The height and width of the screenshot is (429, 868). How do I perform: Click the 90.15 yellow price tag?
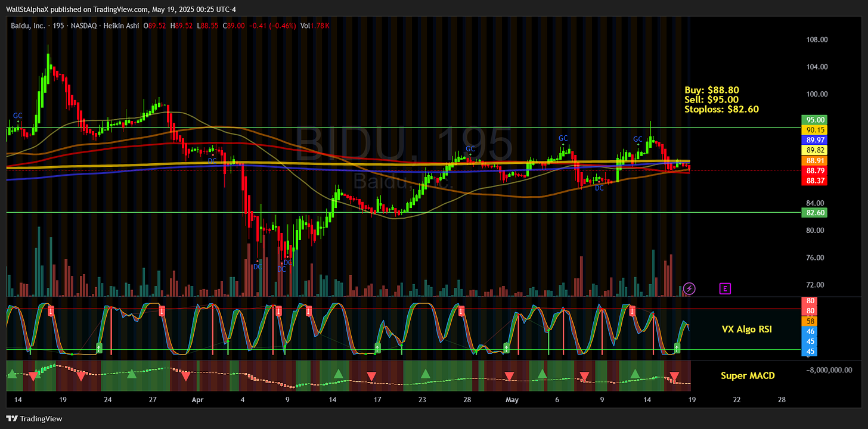[814, 130]
